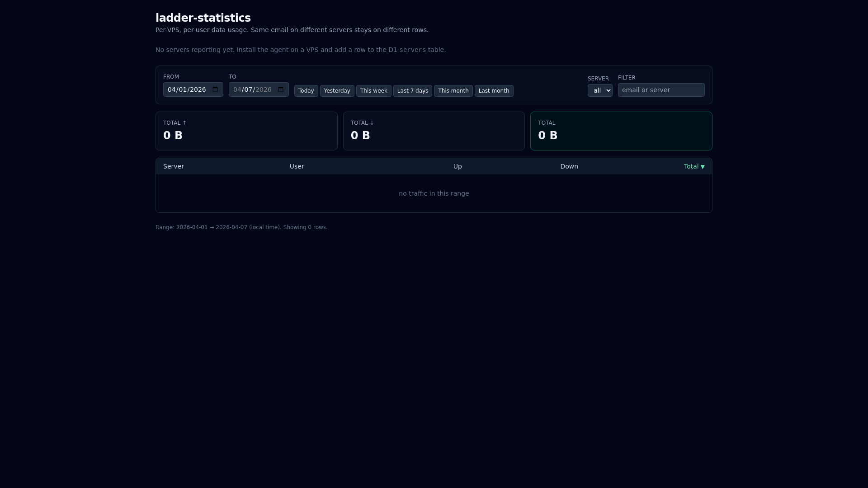868x488 pixels.
Task: Click the 'No servers reporting yet' notice
Action: (301, 50)
